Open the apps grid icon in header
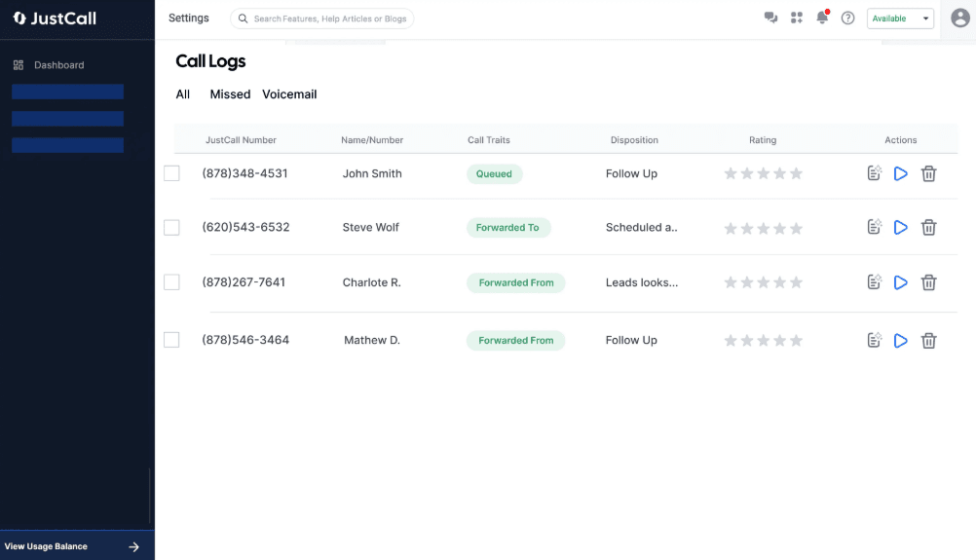 797,19
